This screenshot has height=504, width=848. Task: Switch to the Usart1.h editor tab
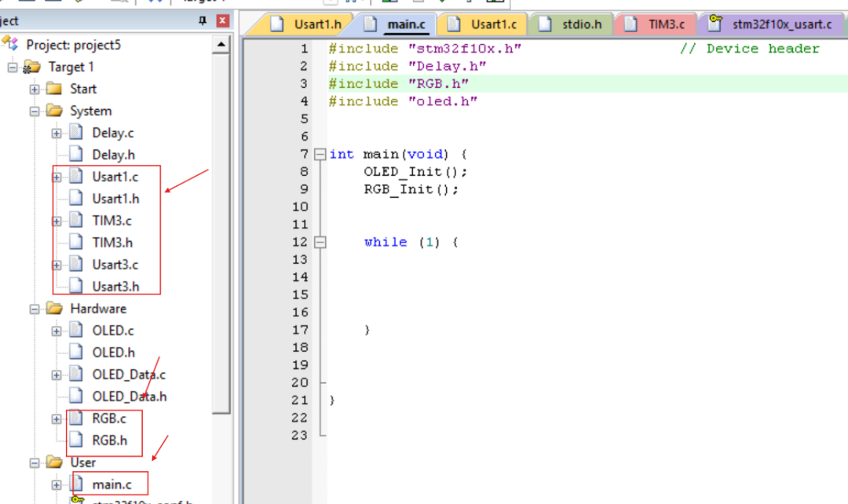306,24
